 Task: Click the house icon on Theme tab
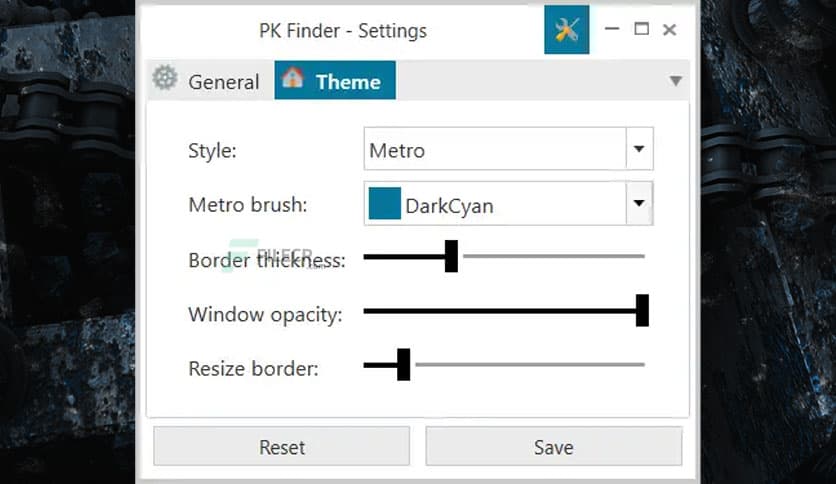(x=293, y=79)
